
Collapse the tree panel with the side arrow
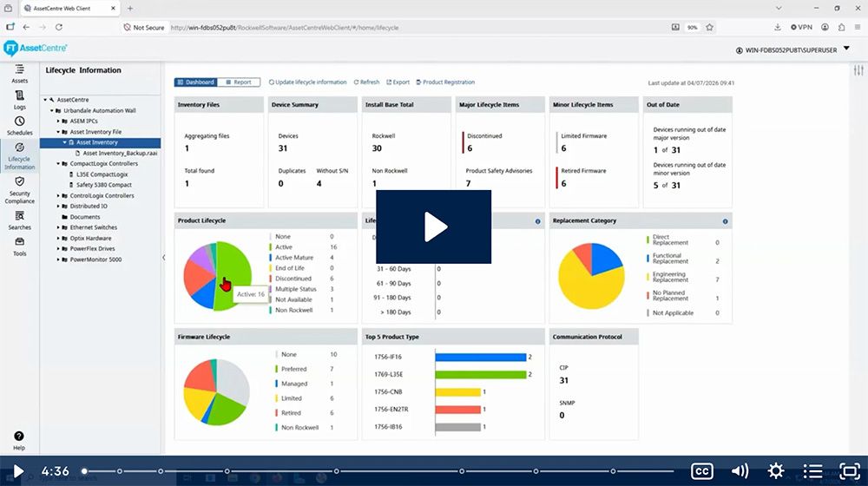(x=163, y=258)
